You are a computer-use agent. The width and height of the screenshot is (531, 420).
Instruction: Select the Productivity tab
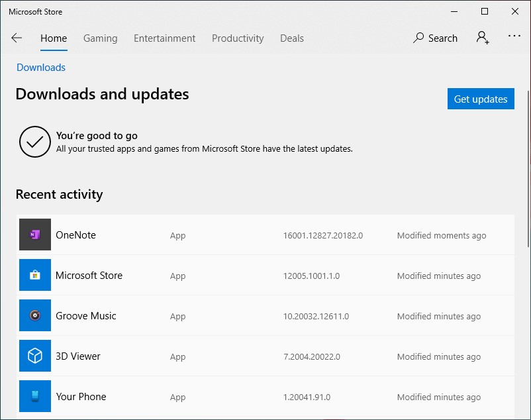pos(238,38)
